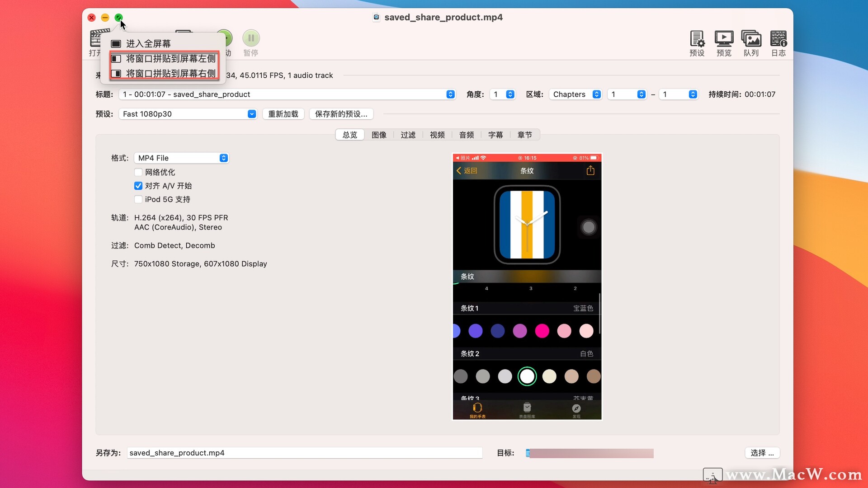
Task: Open the MP4 File format dropdown
Action: (x=181, y=158)
